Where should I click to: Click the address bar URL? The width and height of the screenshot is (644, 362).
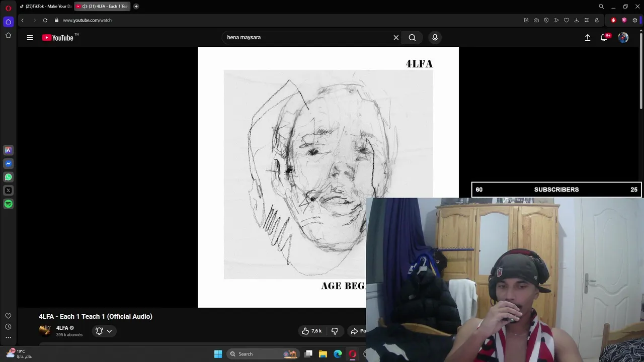coord(87,20)
